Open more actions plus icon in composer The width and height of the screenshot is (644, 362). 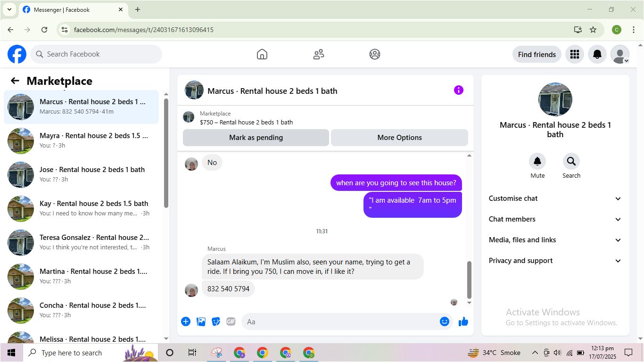tap(186, 321)
